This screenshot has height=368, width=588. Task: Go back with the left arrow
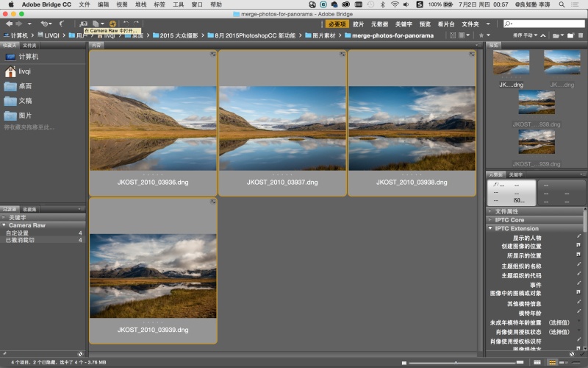[x=9, y=24]
